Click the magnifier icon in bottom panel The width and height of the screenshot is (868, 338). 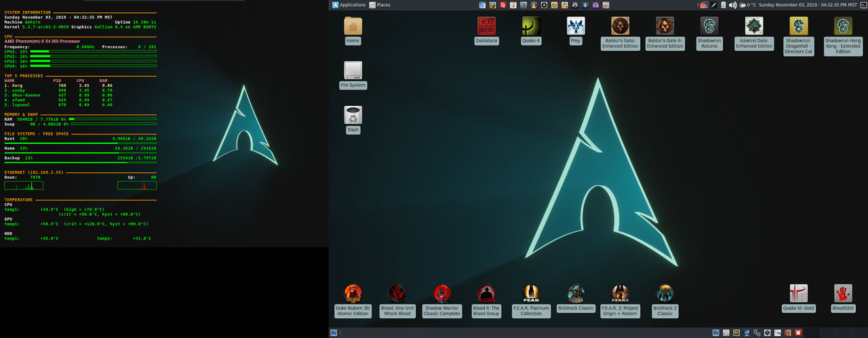[x=778, y=333]
